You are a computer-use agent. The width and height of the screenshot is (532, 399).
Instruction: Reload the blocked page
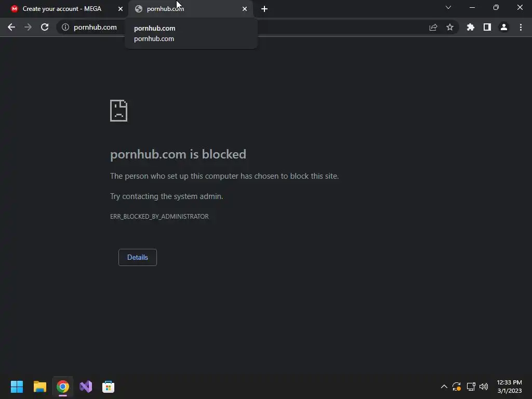pyautogui.click(x=45, y=27)
